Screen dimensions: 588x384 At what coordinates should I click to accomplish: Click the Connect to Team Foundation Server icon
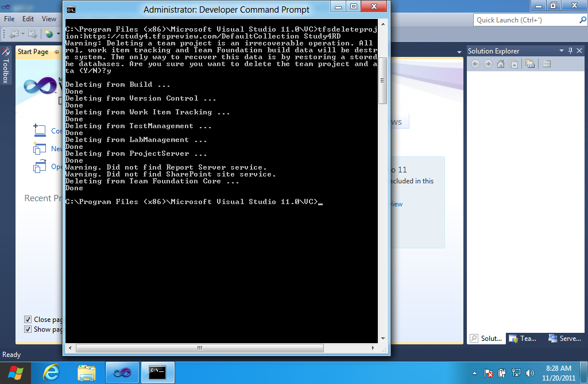[40, 130]
